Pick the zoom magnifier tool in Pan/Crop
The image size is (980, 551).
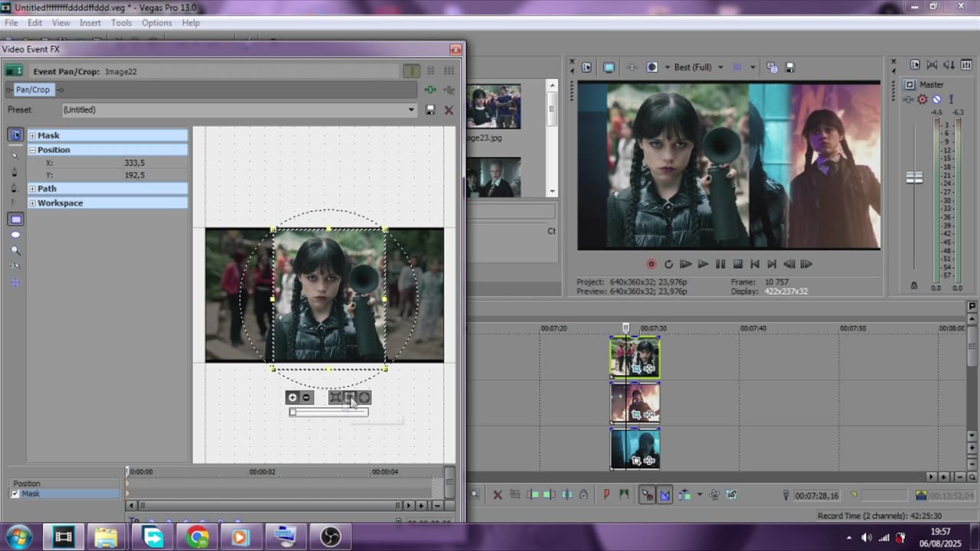pyautogui.click(x=15, y=250)
